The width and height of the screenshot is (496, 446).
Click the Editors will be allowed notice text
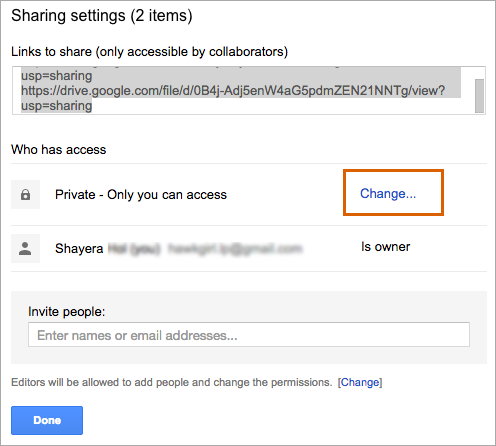[172, 382]
